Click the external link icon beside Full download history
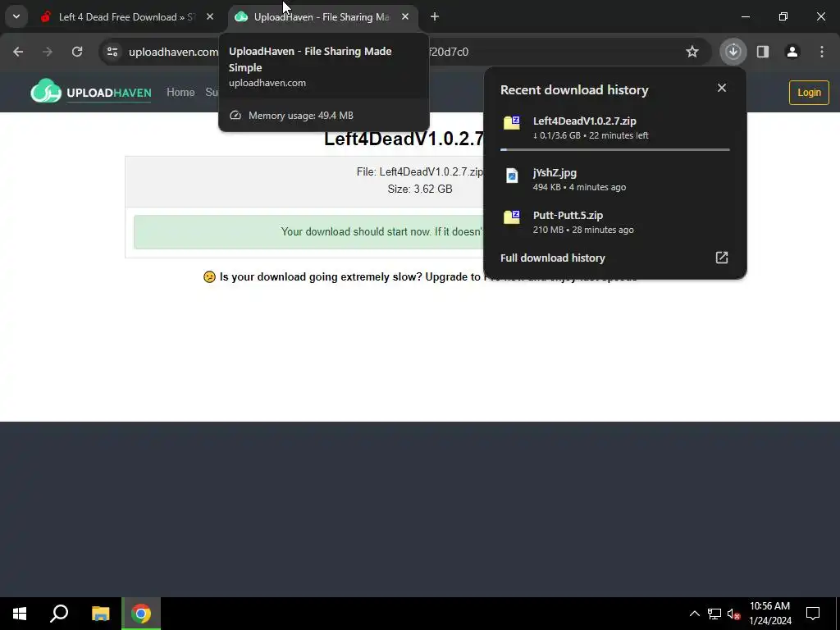 [722, 258]
